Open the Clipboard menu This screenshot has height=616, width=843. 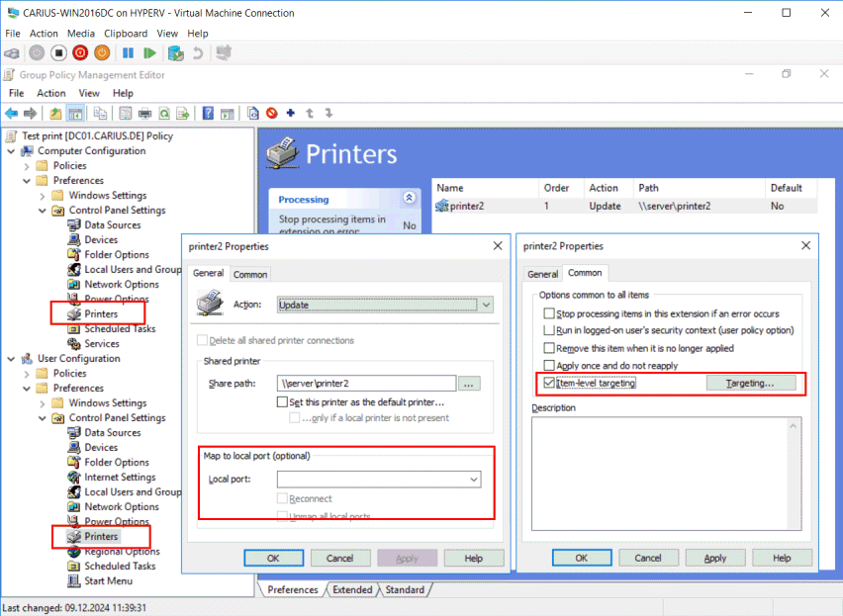(x=126, y=34)
